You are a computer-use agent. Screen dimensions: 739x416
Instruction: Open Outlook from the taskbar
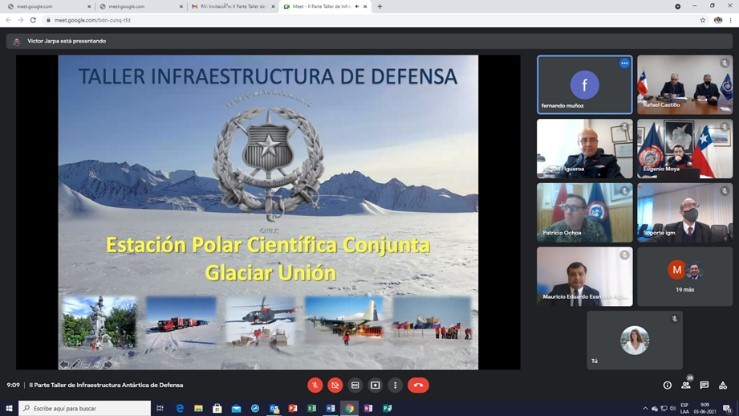pyautogui.click(x=274, y=408)
